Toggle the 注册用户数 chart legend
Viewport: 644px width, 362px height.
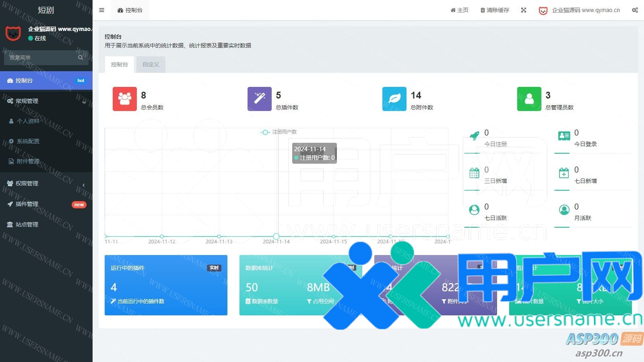pyautogui.click(x=279, y=132)
